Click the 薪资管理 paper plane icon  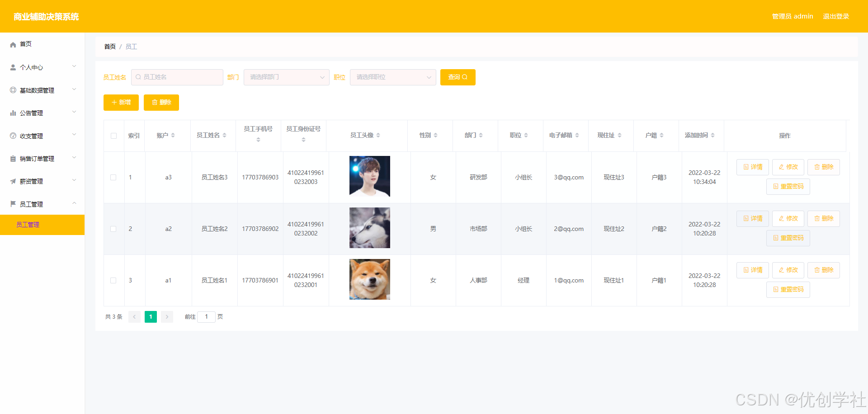(x=13, y=181)
